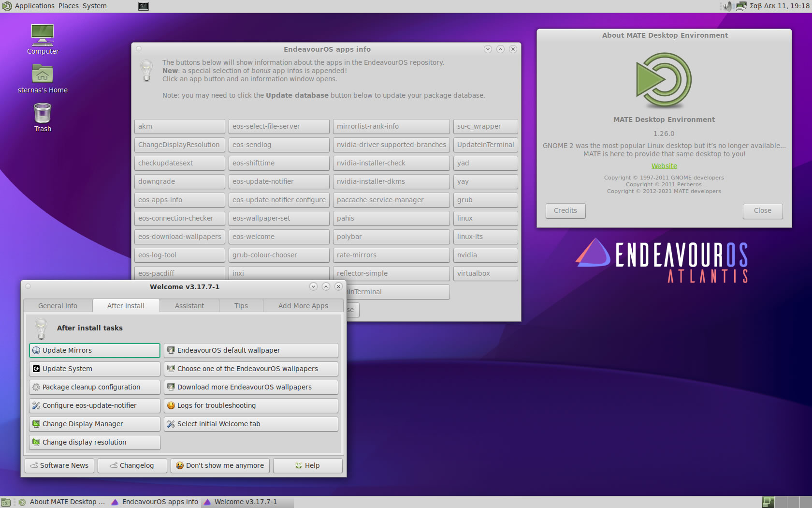This screenshot has height=508, width=812.
Task: Open Software News in Welcome
Action: click(x=59, y=465)
